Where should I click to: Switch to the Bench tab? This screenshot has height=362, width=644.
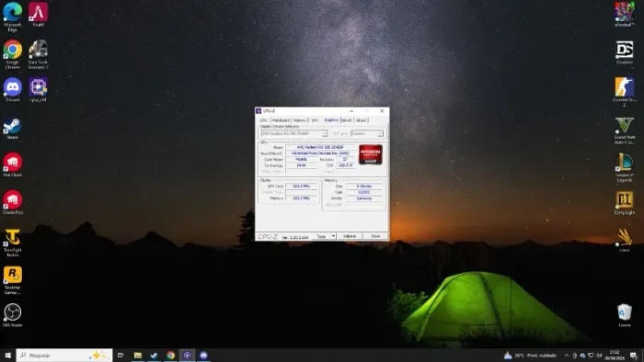pyautogui.click(x=347, y=120)
